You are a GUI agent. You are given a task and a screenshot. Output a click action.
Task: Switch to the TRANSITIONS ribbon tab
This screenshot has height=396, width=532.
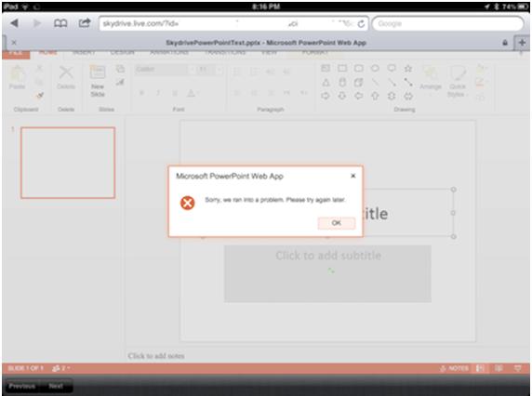point(225,53)
